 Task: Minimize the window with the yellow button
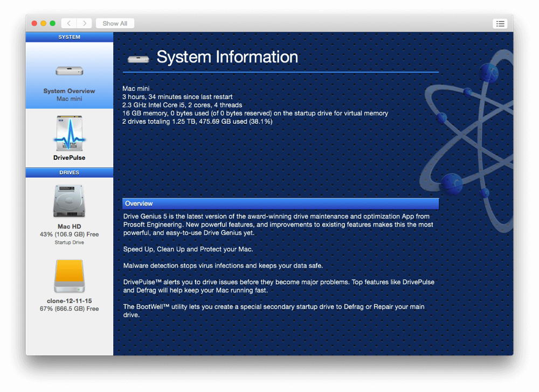point(43,23)
